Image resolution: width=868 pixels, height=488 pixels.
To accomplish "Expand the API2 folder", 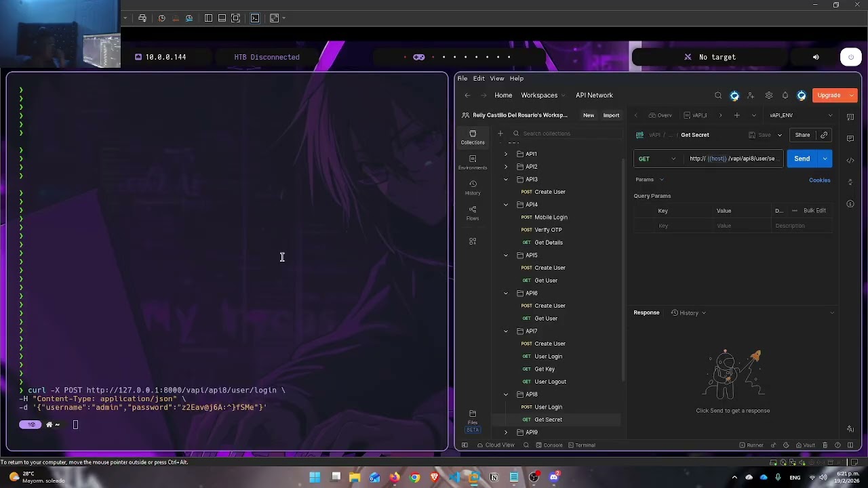I will click(506, 167).
